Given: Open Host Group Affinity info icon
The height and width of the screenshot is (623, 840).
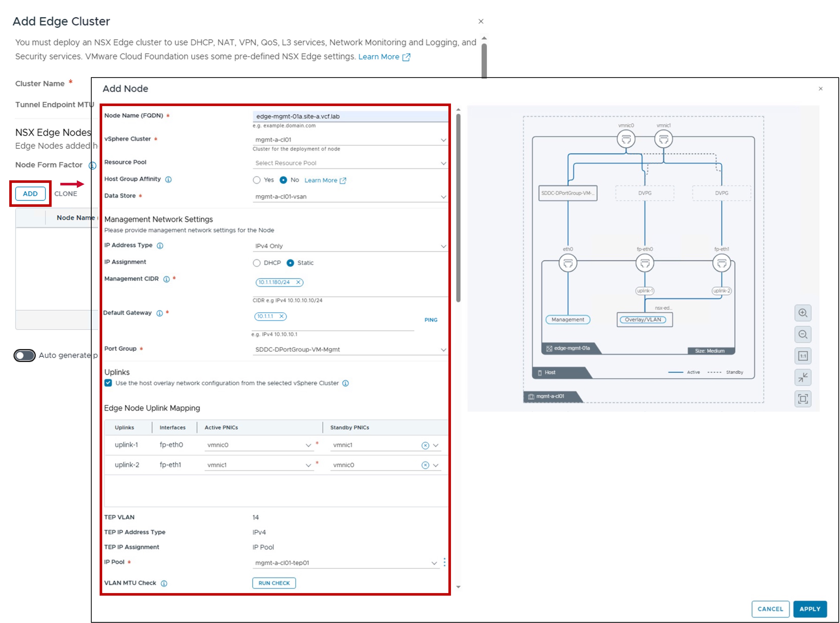Looking at the screenshot, I should (168, 180).
